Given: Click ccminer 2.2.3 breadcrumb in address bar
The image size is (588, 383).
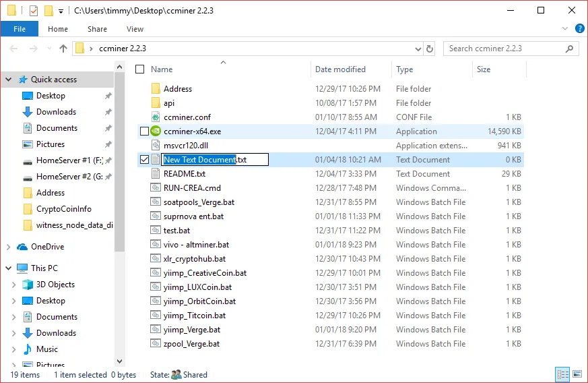Looking at the screenshot, I should pos(123,49).
